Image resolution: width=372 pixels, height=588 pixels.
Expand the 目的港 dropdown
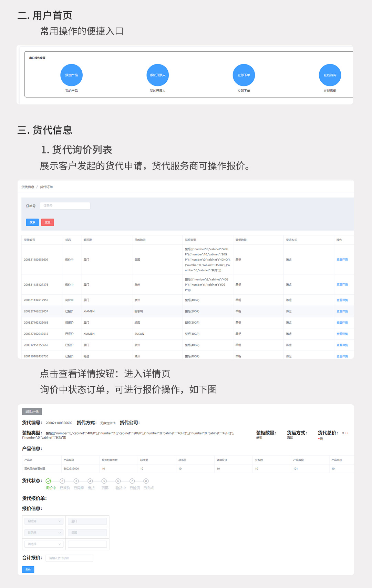point(44,533)
